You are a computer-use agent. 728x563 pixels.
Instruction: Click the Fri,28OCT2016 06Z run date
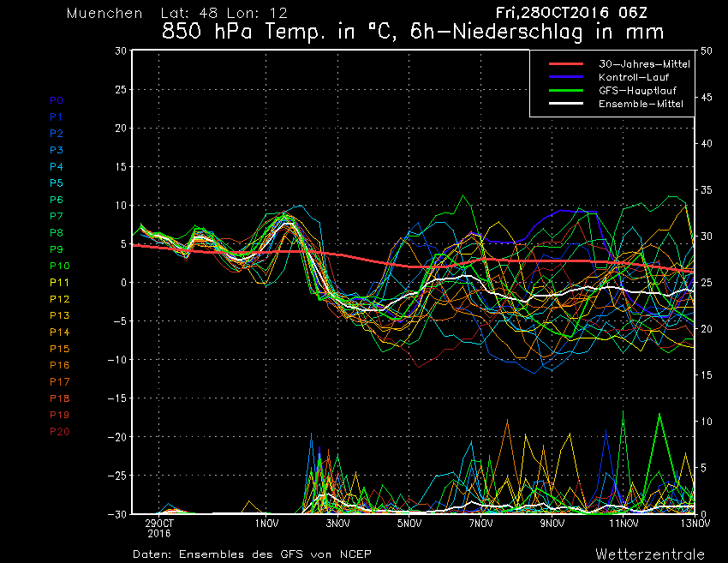571,13
